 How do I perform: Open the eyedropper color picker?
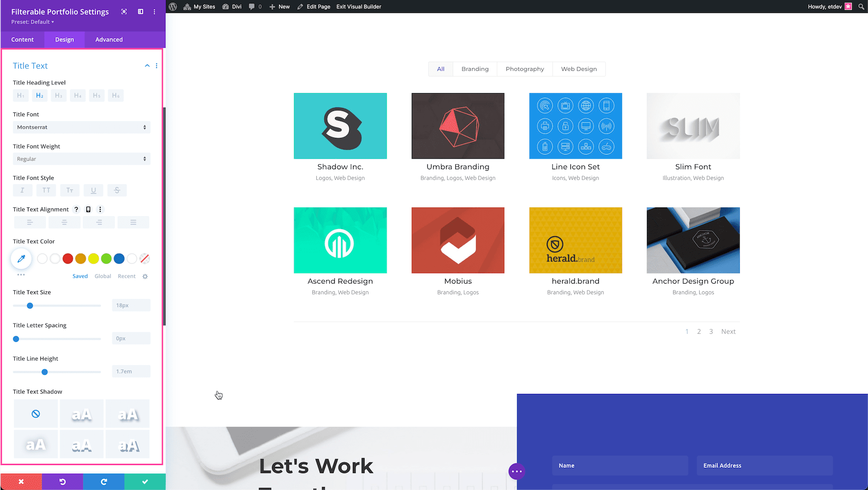[21, 259]
